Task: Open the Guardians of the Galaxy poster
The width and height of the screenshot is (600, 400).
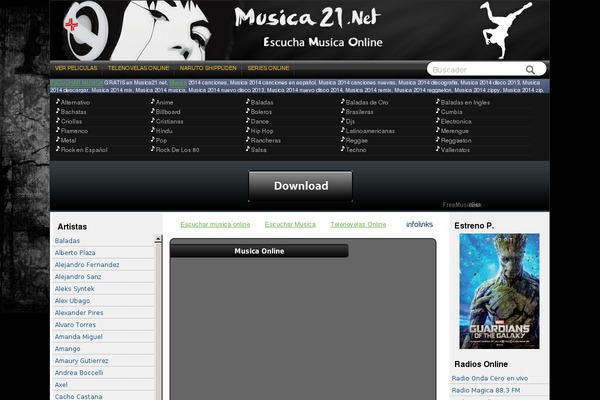Action: [x=499, y=291]
